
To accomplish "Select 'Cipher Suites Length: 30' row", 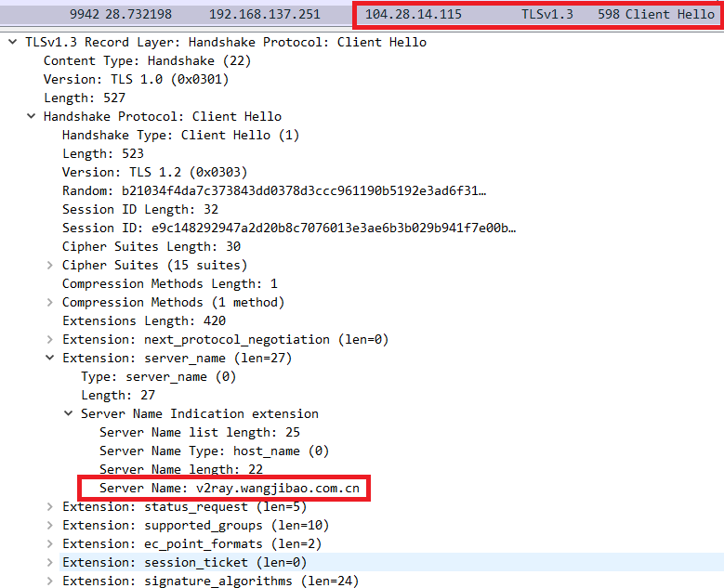I will 151,246.
